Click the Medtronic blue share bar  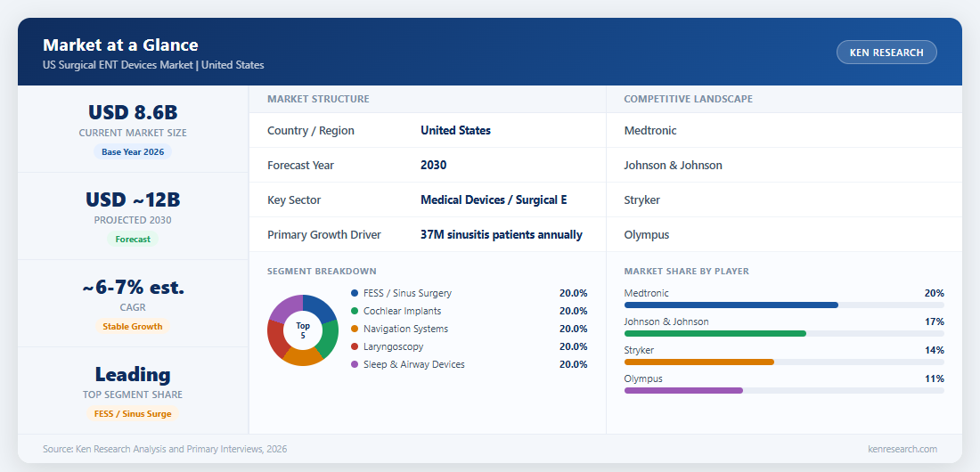coord(731,305)
